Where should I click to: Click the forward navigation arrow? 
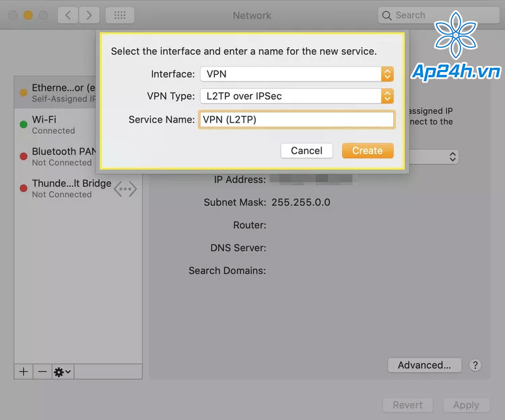point(89,15)
